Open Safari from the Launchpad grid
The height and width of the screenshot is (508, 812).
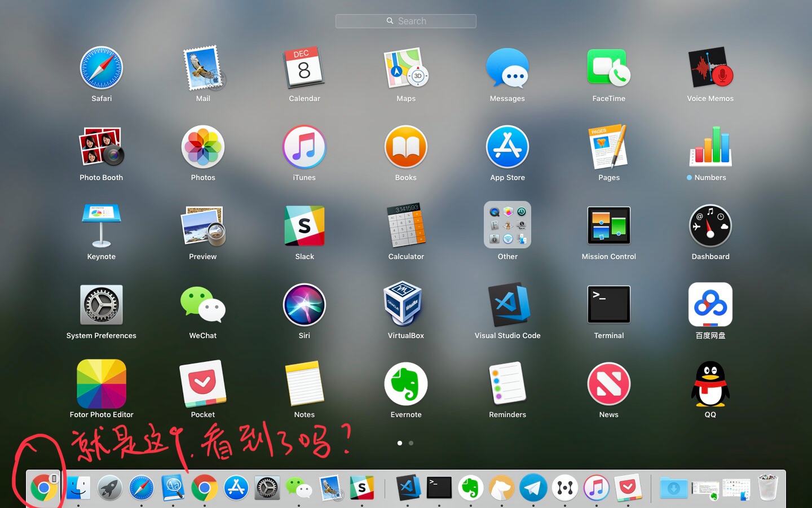coord(101,68)
